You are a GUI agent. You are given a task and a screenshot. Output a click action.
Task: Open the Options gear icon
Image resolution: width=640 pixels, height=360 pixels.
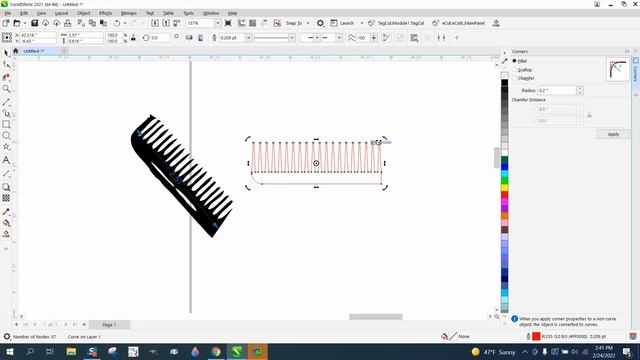click(x=320, y=23)
